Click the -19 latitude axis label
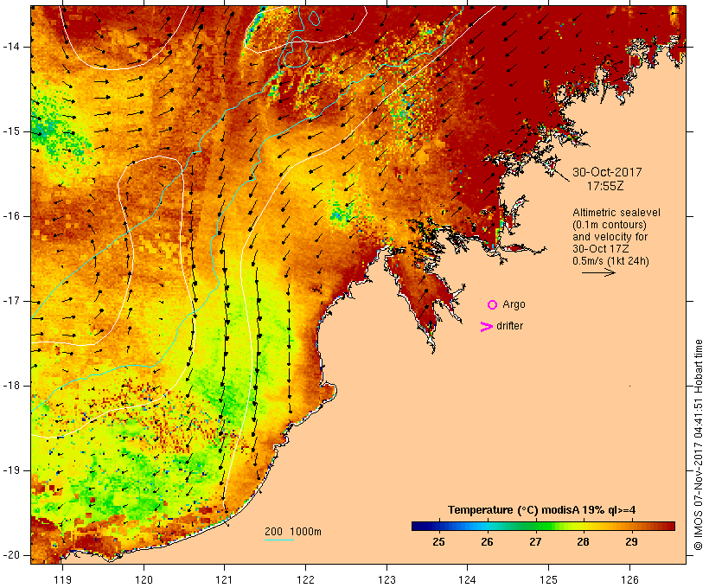The width and height of the screenshot is (709, 588). pyautogui.click(x=11, y=470)
